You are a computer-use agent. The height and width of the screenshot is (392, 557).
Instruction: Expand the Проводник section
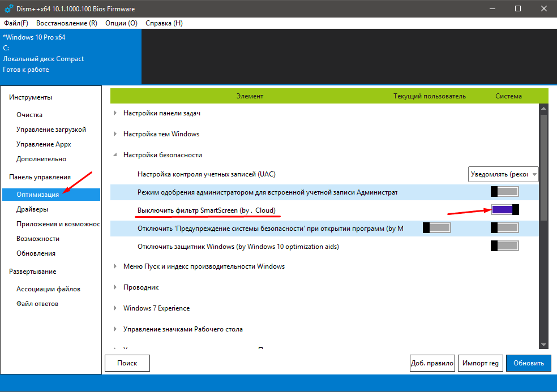coord(115,287)
